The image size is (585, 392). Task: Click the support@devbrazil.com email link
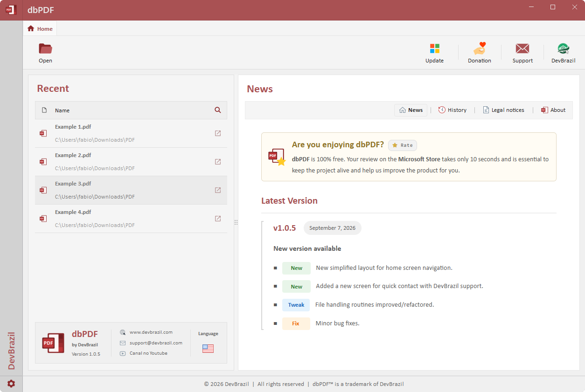[156, 343]
